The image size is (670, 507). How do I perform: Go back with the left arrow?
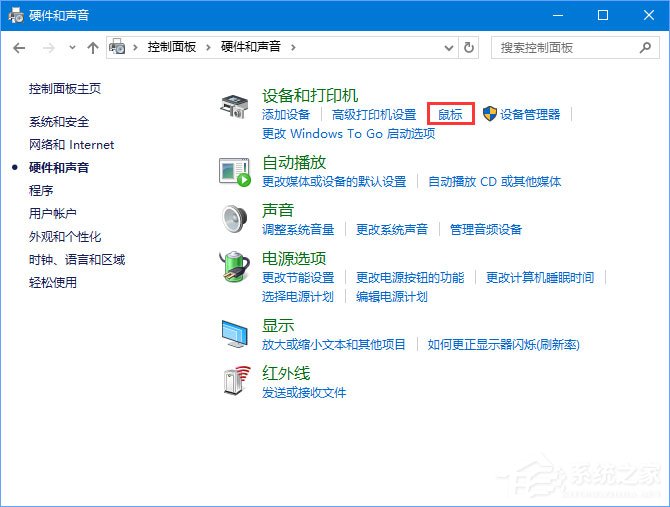[19, 47]
